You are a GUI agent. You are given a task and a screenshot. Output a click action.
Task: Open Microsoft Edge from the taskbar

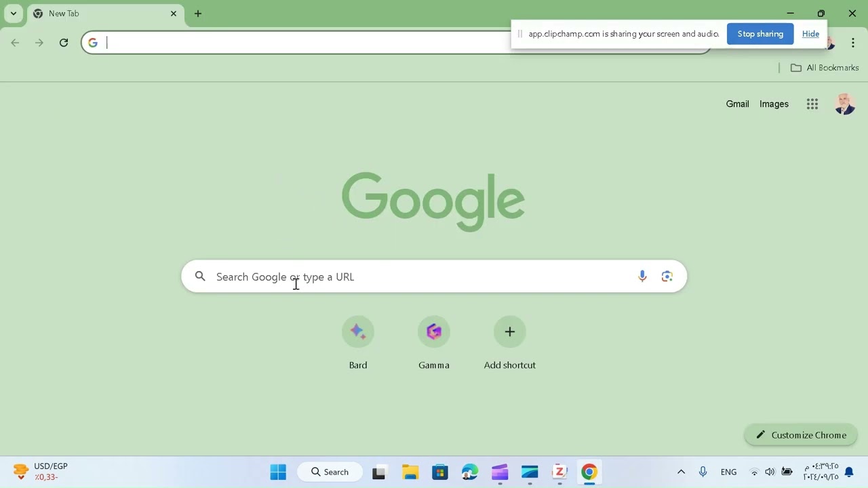point(470,472)
